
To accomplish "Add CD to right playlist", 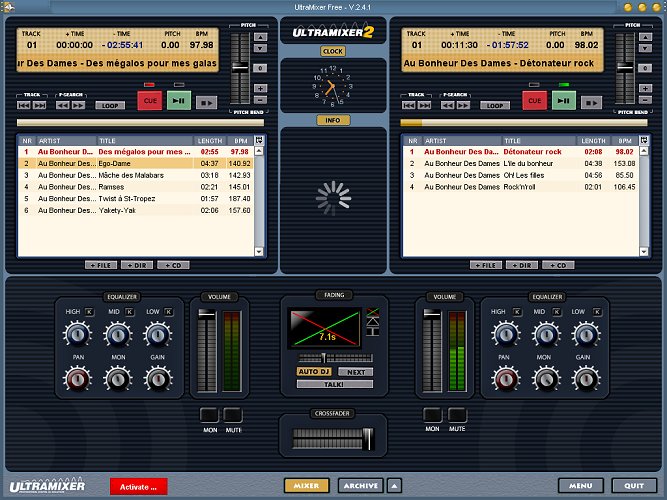I will tap(558, 265).
